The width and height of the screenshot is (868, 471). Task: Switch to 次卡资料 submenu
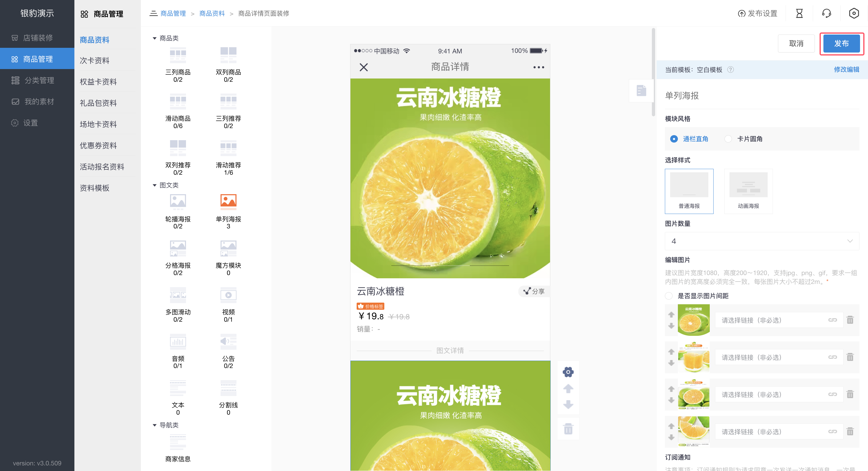(x=95, y=60)
